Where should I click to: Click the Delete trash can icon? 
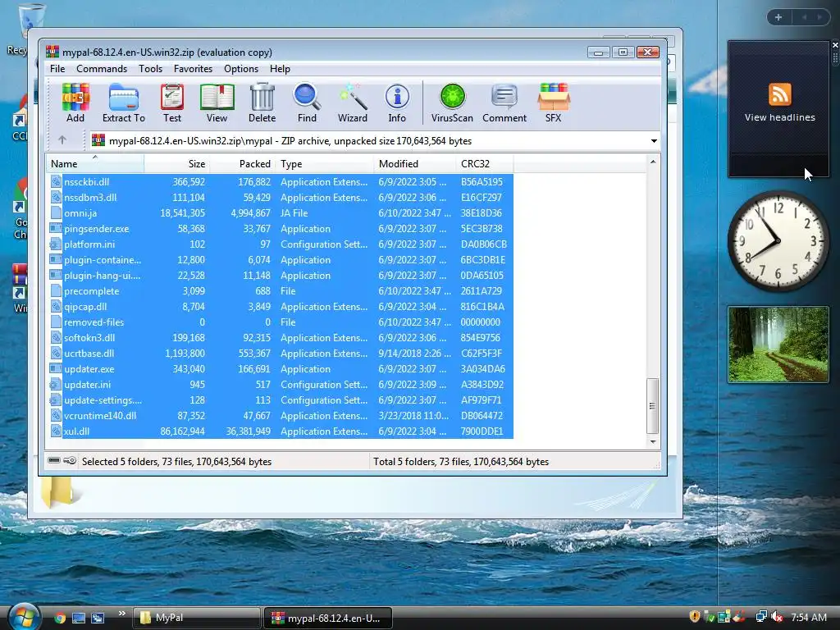click(262, 103)
